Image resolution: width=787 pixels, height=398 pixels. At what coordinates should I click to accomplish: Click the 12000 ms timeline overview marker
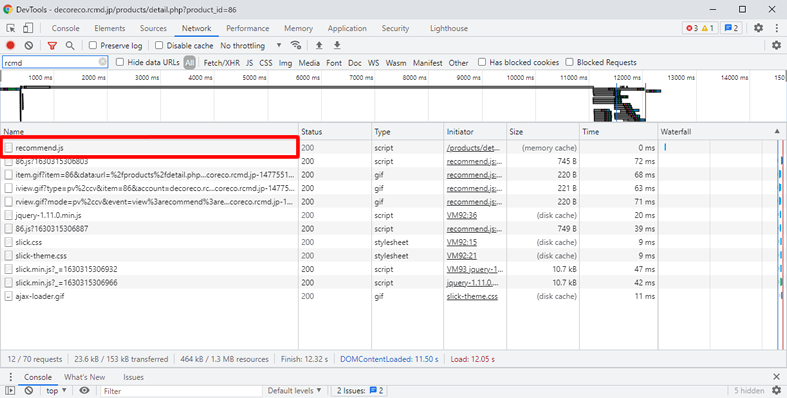pyautogui.click(x=627, y=78)
